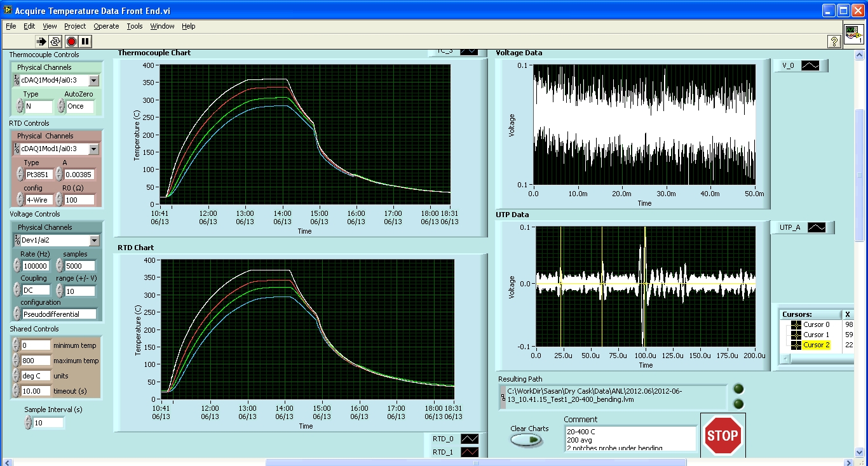Click the Run Continuously icon
868x466 pixels.
click(56, 41)
